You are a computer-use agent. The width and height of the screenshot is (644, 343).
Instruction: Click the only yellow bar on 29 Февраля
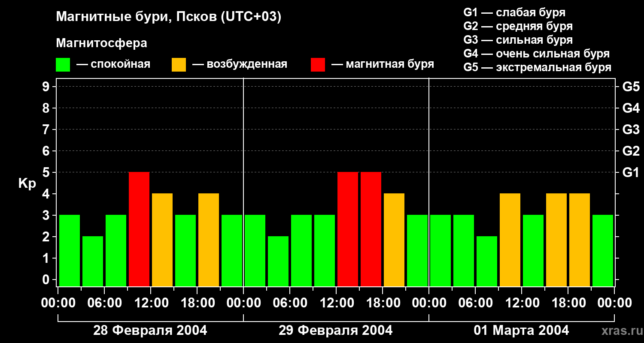pyautogui.click(x=394, y=240)
